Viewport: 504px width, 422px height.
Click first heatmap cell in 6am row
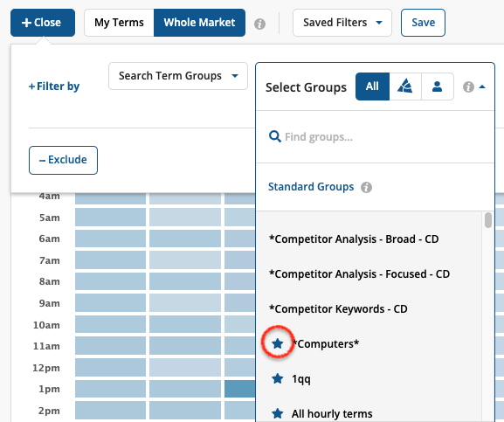(x=110, y=239)
